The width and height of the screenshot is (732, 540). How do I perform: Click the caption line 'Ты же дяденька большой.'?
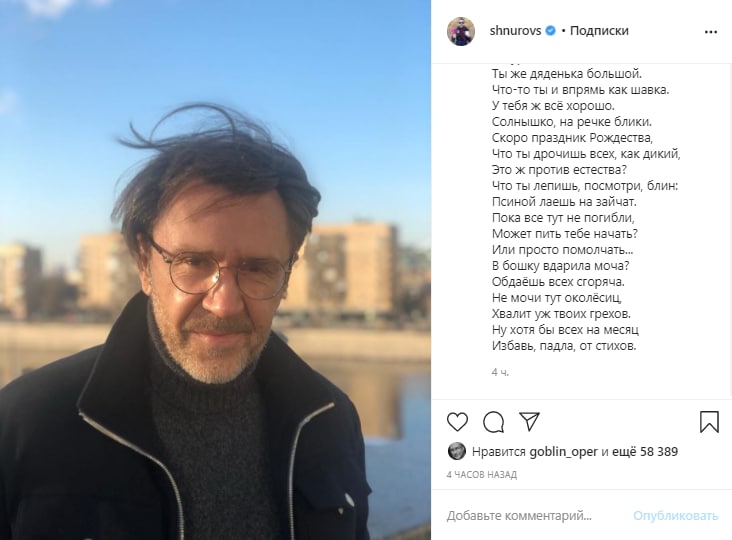[x=567, y=74]
